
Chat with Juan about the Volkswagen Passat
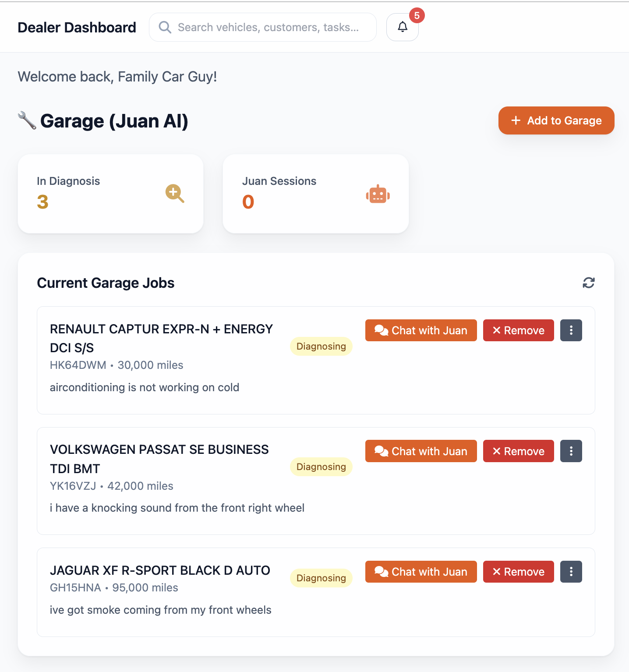421,451
